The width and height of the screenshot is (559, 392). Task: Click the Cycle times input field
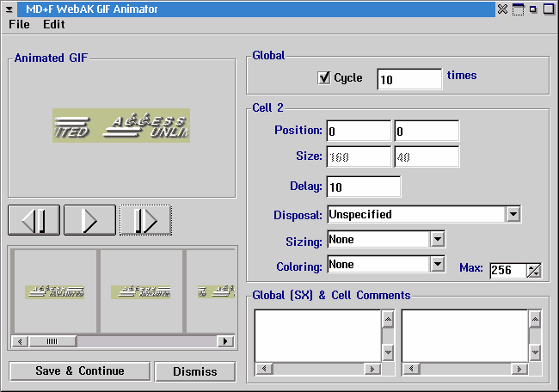pyautogui.click(x=409, y=79)
